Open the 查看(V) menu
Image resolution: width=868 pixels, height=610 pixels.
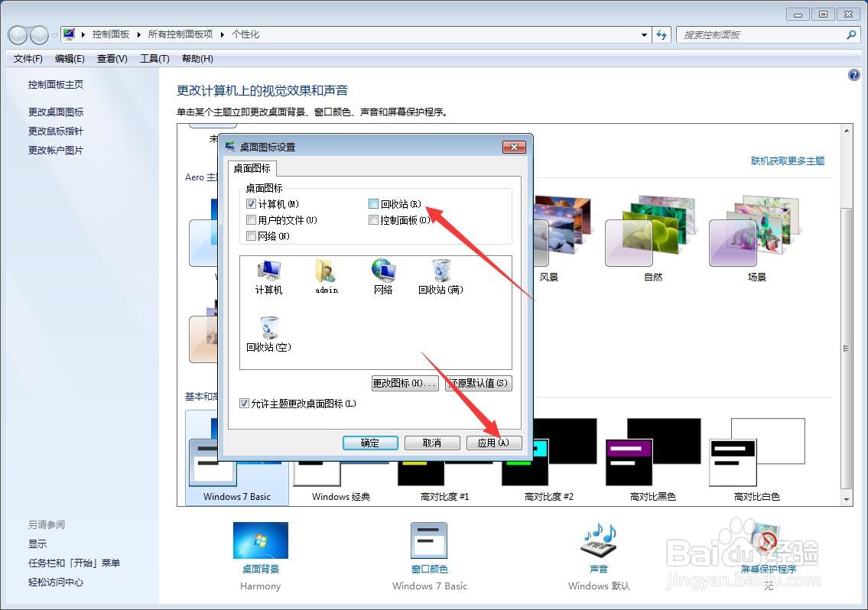click(112, 58)
